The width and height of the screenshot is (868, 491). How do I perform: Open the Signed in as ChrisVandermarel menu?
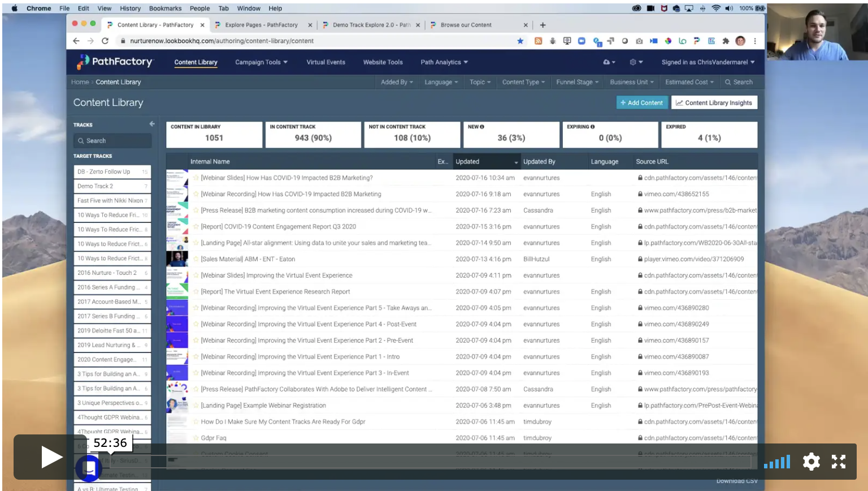(x=708, y=62)
